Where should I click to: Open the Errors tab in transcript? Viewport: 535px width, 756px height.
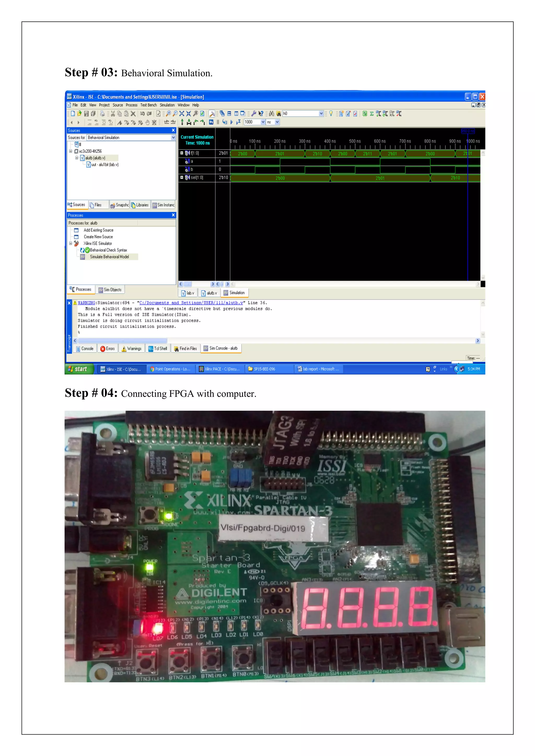[x=108, y=349]
